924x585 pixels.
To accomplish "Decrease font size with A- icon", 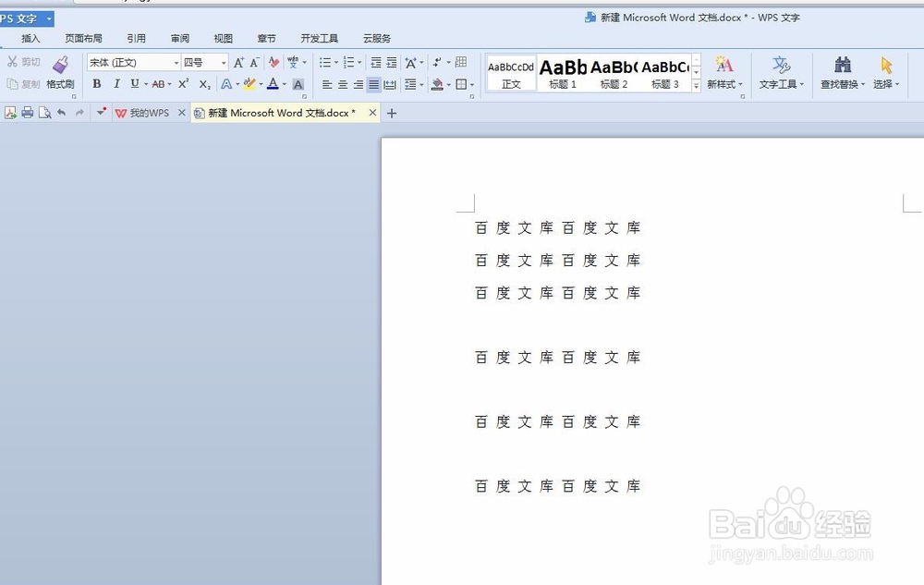I will point(255,63).
